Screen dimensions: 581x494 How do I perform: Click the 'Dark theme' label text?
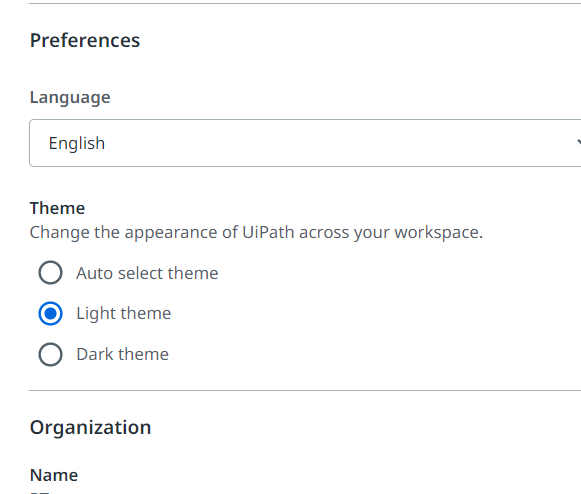coord(123,354)
